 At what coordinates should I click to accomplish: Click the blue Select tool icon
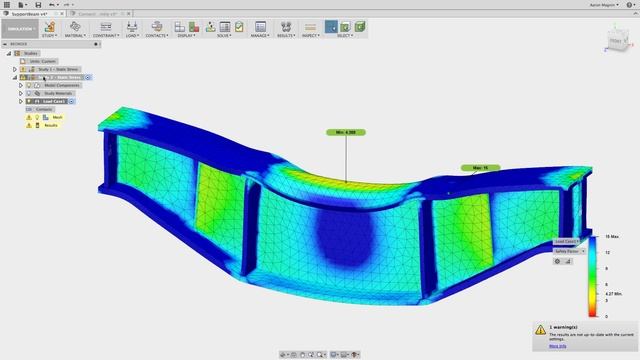tap(331, 27)
